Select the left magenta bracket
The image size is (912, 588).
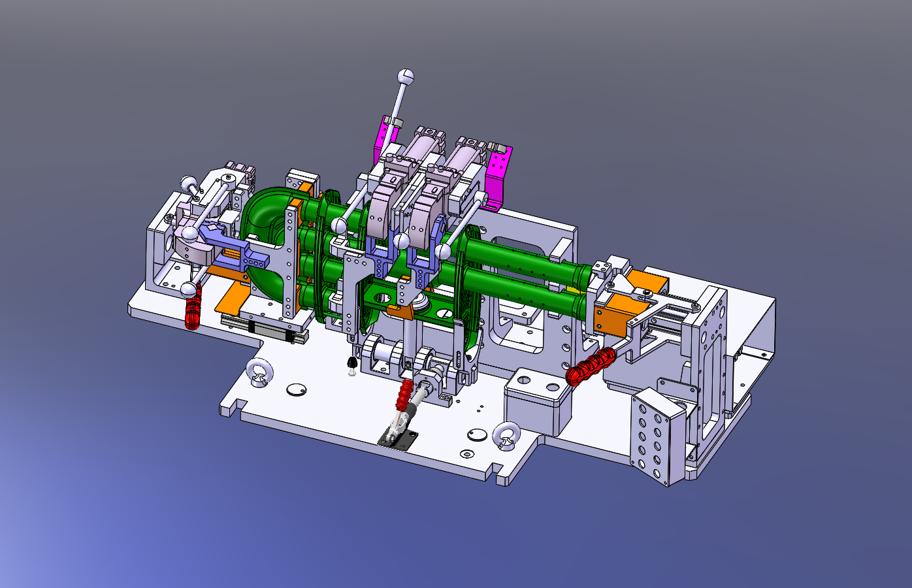[380, 139]
